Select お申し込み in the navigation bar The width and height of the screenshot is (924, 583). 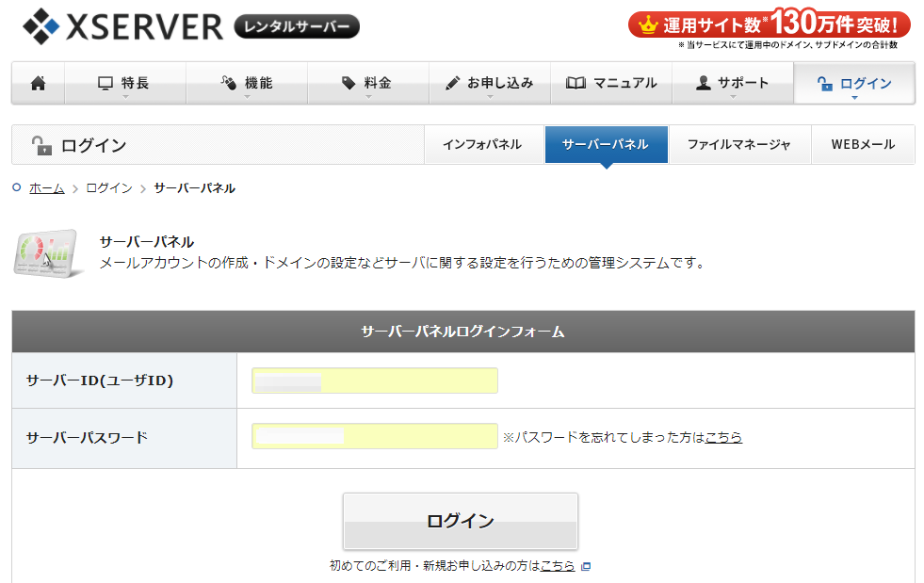pyautogui.click(x=489, y=83)
